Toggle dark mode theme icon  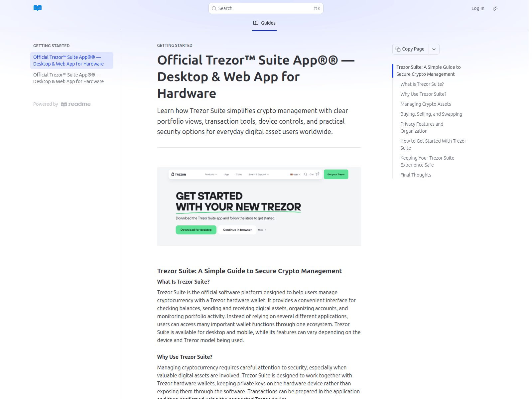coord(495,8)
